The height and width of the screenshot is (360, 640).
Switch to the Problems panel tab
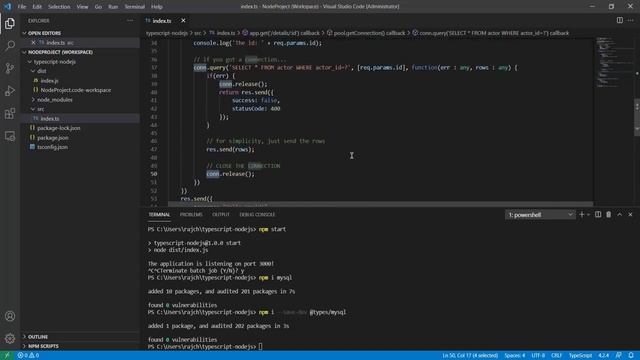coord(191,214)
